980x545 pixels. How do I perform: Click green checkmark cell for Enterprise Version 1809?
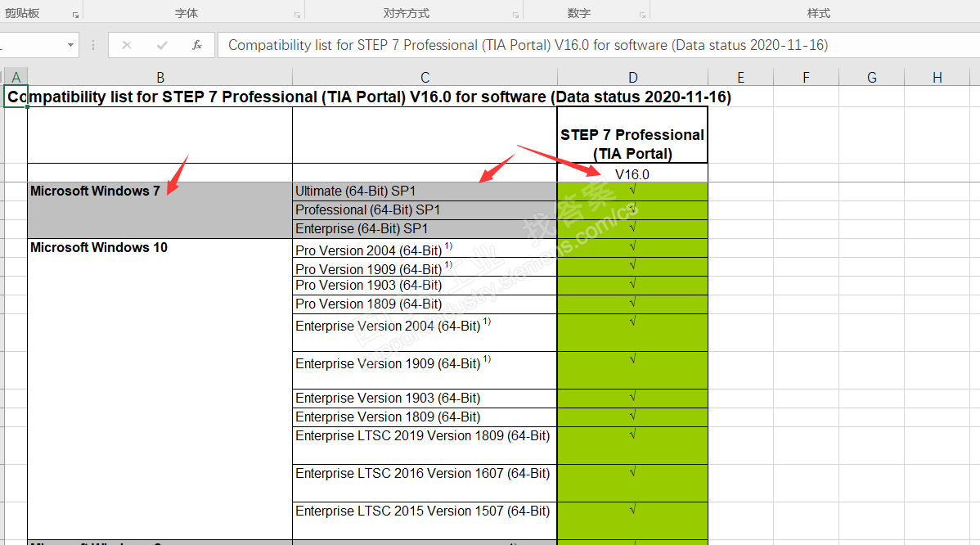point(632,417)
